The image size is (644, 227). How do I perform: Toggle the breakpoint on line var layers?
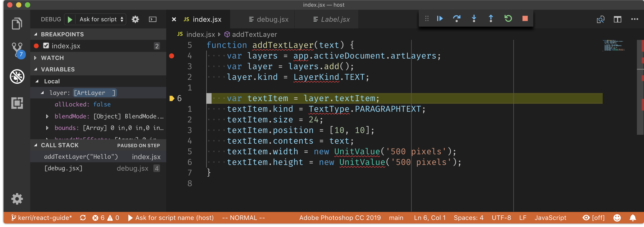[171, 56]
